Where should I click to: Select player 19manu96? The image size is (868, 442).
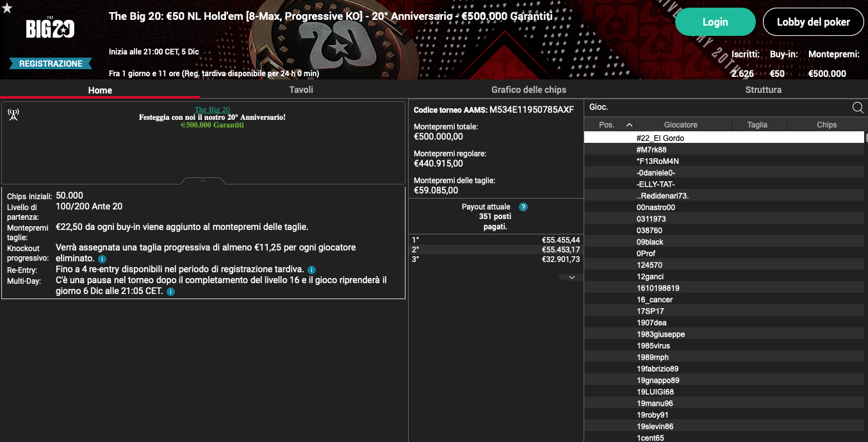[x=724, y=403]
